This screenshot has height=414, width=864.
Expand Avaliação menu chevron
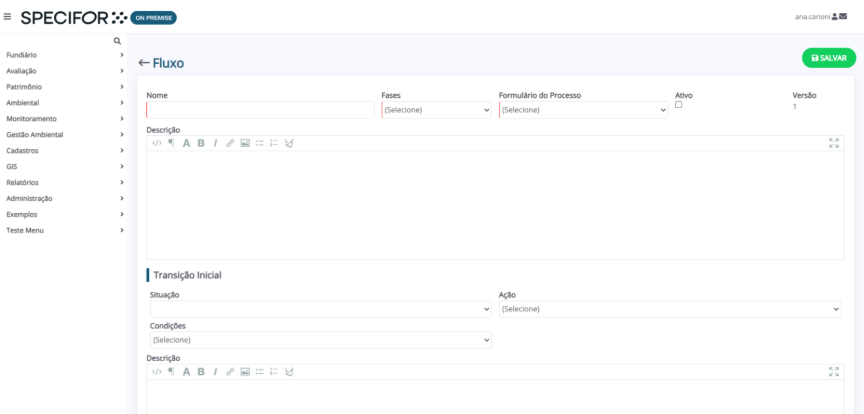pos(122,71)
